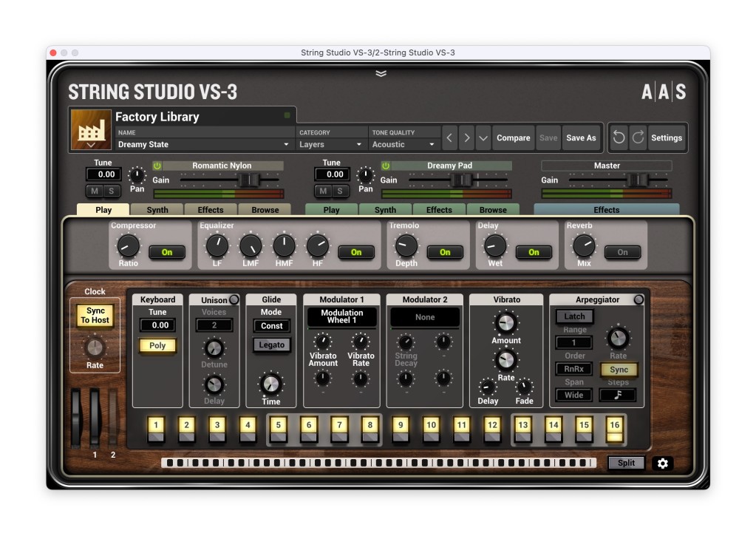Click the Glide Time knob
This screenshot has height=536, width=756.
[271, 384]
